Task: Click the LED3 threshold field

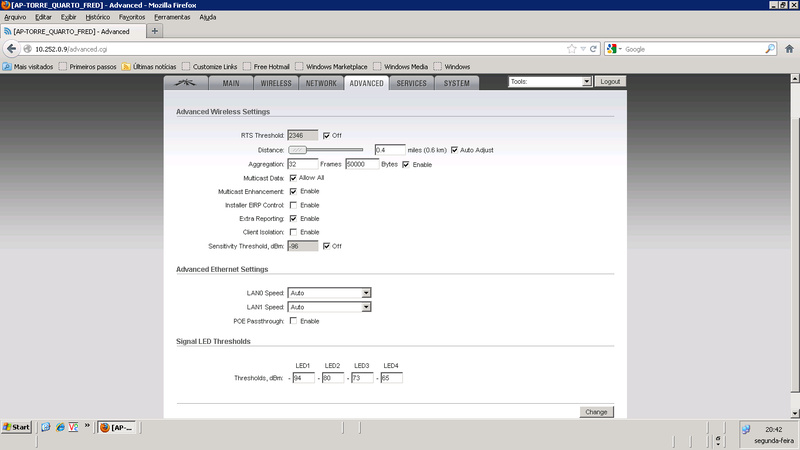Action: point(362,378)
